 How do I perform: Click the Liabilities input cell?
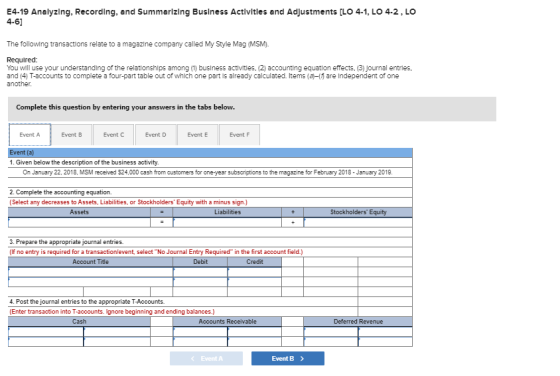pyautogui.click(x=227, y=222)
